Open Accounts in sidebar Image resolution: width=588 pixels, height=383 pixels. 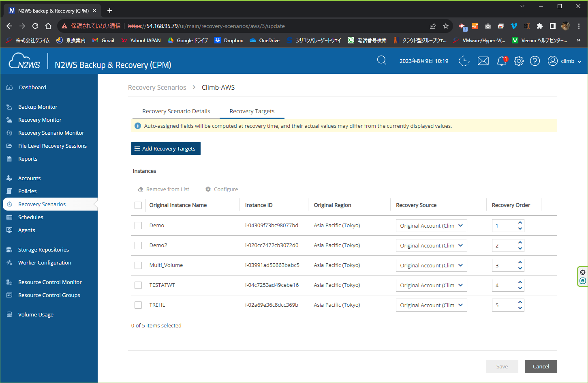29,178
